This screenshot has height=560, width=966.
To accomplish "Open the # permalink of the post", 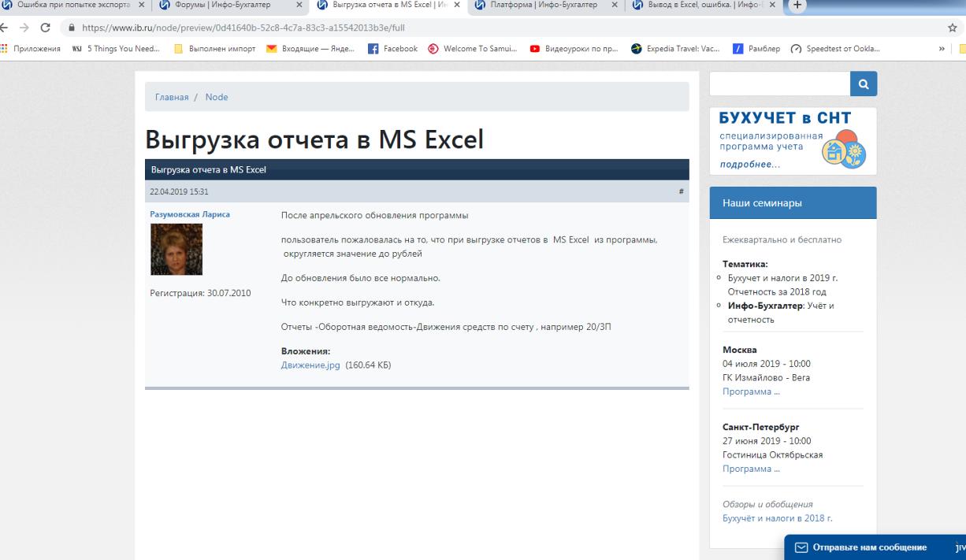I will (x=681, y=191).
